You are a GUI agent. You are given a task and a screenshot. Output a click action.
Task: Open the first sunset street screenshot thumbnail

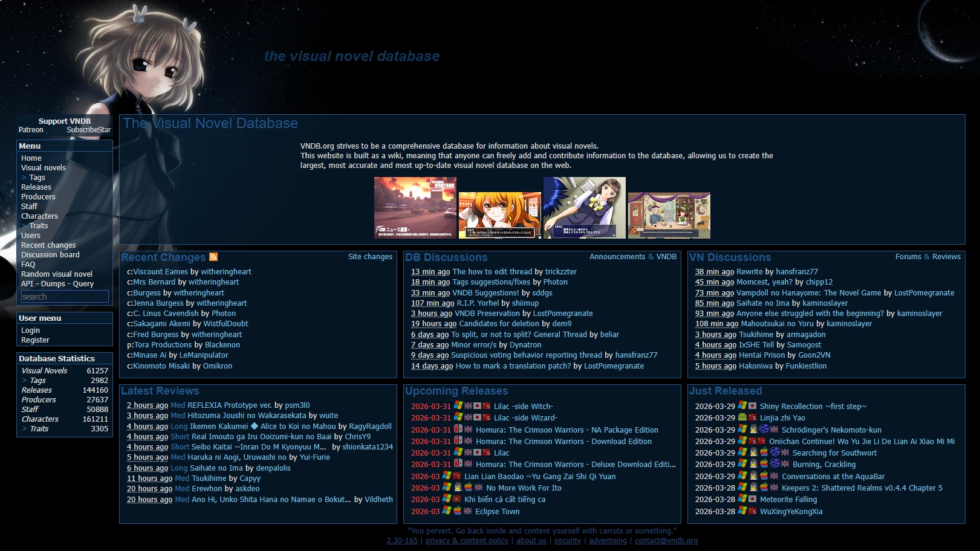tap(415, 208)
